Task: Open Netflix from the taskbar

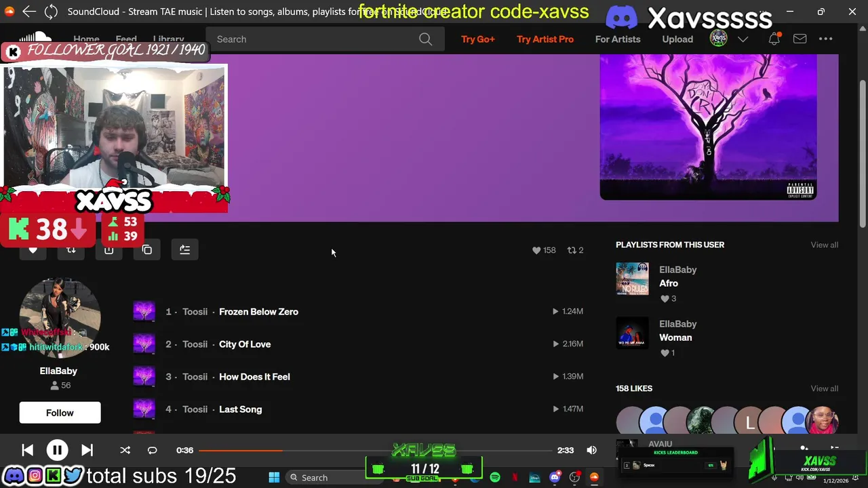Action: pos(515,478)
